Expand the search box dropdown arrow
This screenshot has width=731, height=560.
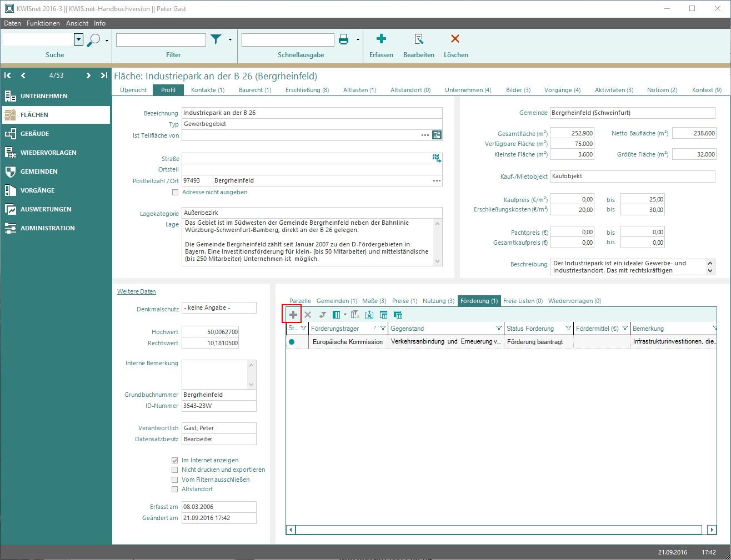click(x=78, y=39)
